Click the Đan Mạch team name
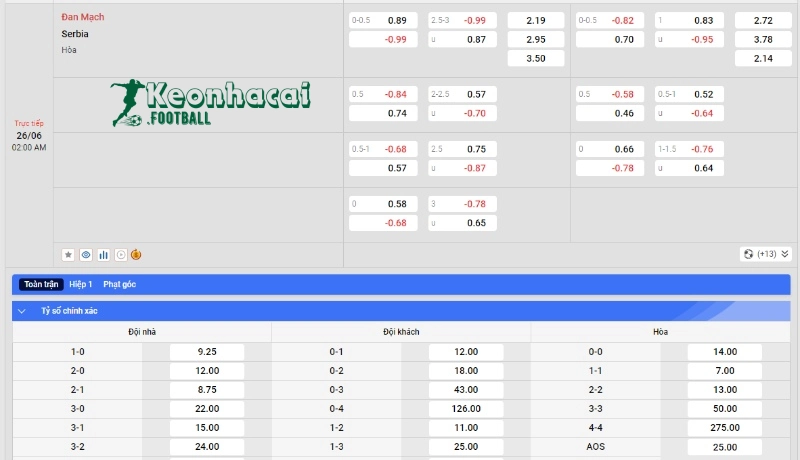The image size is (800, 460). coord(82,17)
